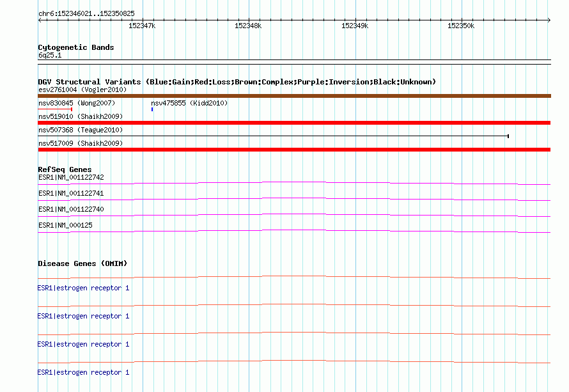Open the first ESR1|estrogen receptor 1 link
569x392 pixels.
pos(83,288)
